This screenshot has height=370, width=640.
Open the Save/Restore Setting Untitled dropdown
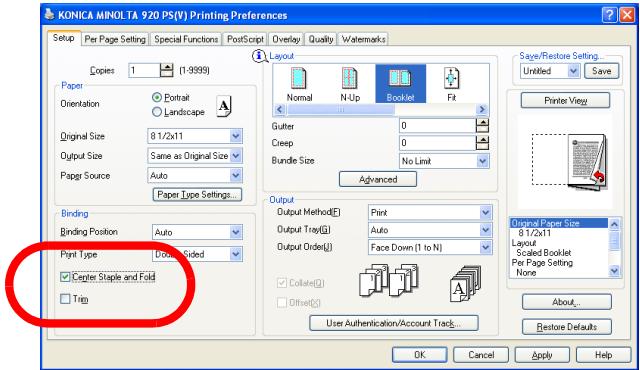click(x=550, y=71)
